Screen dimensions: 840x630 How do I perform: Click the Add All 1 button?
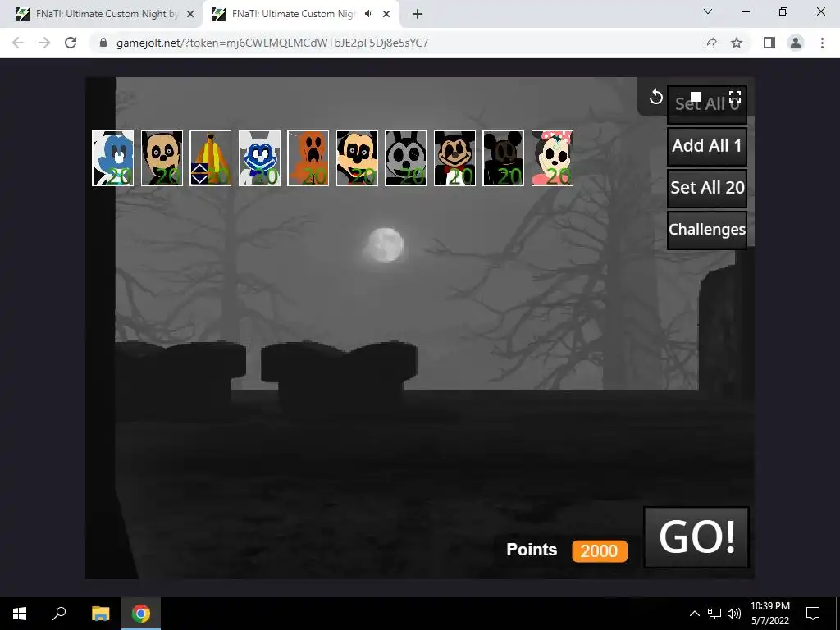(706, 146)
